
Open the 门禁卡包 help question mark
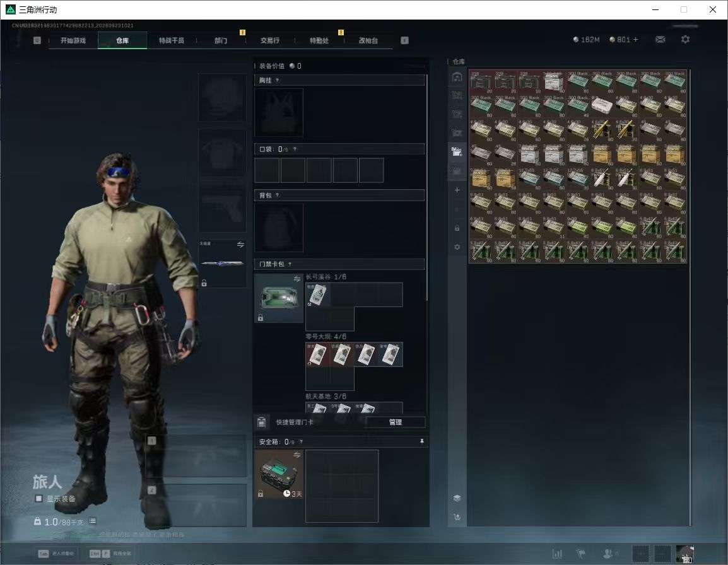(x=290, y=264)
